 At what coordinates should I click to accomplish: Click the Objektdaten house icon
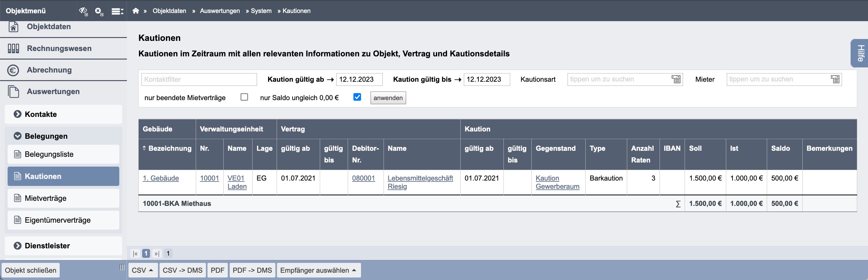point(13,27)
